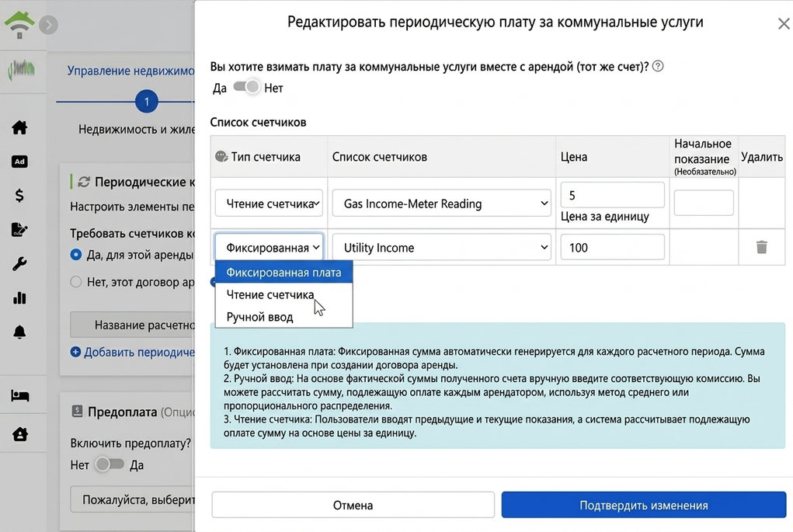Close the edit utilities dialog
This screenshot has height=532, width=793.
tap(784, 23)
